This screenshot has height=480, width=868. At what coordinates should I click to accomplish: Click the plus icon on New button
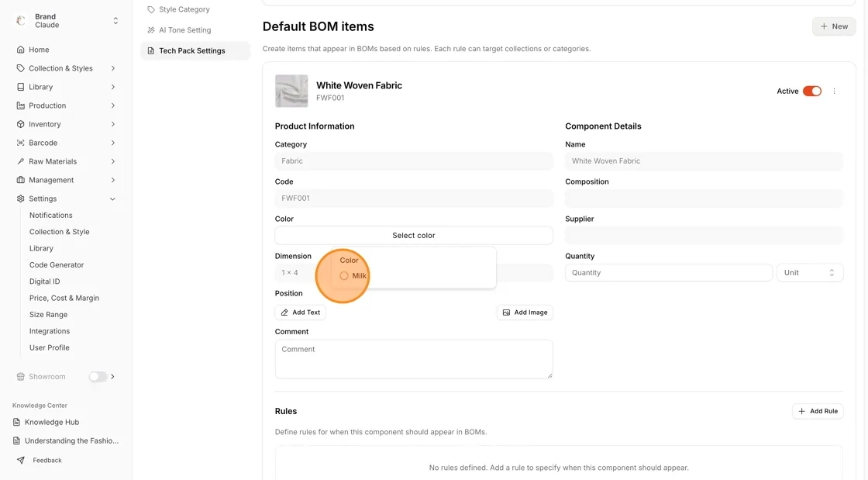tap(824, 26)
